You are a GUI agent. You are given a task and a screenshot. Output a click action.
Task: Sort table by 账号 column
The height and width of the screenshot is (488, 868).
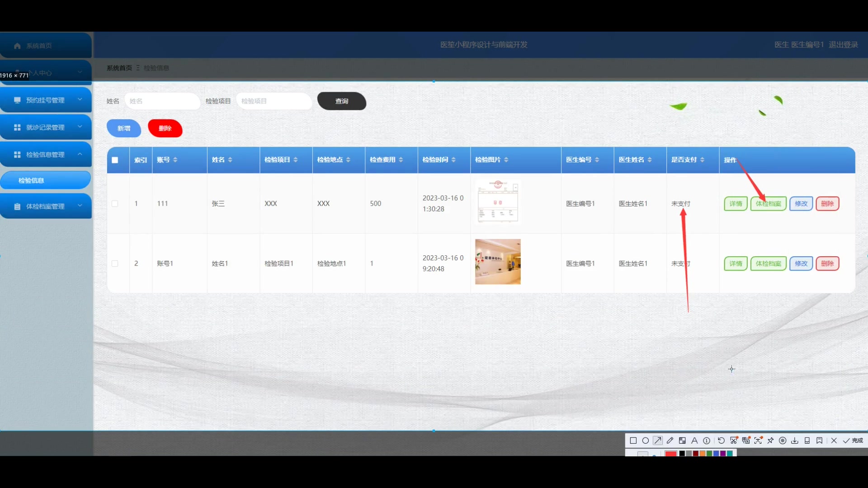175,160
